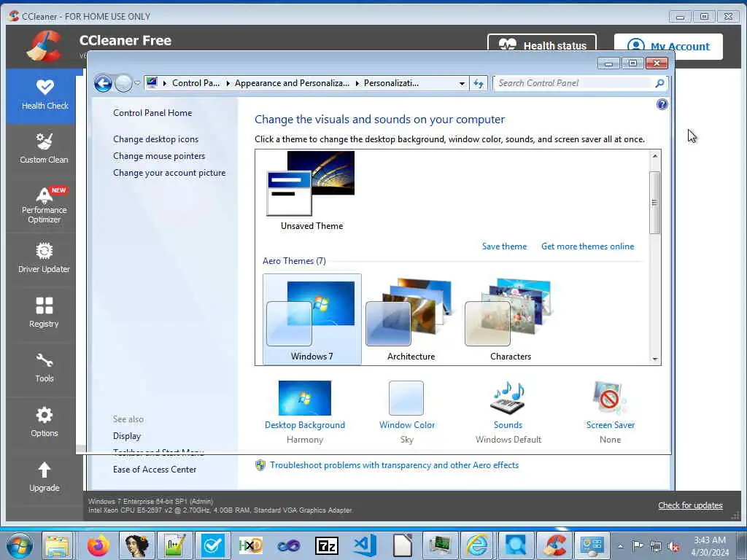Open Screen Saver settings icon
The height and width of the screenshot is (560, 747).
610,398
